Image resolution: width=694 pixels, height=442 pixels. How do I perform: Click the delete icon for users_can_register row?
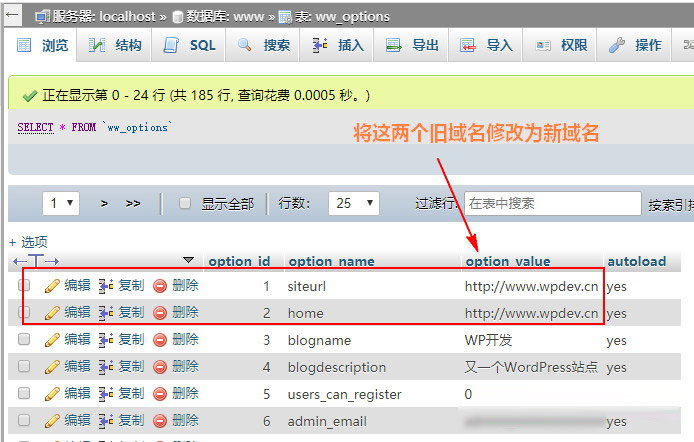tap(160, 394)
